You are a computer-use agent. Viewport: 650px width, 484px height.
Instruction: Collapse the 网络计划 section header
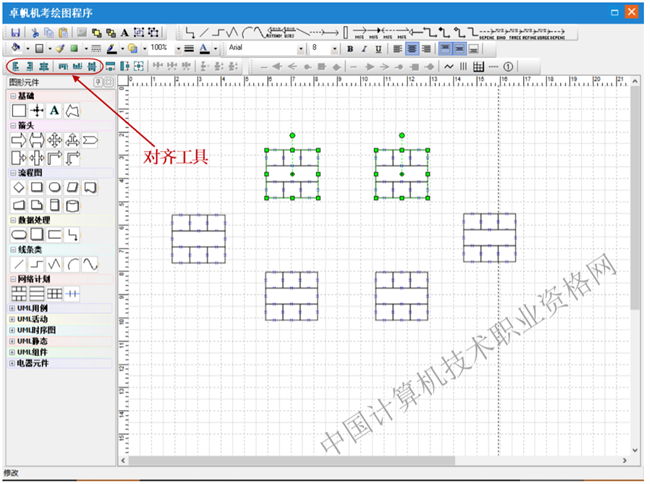12,278
